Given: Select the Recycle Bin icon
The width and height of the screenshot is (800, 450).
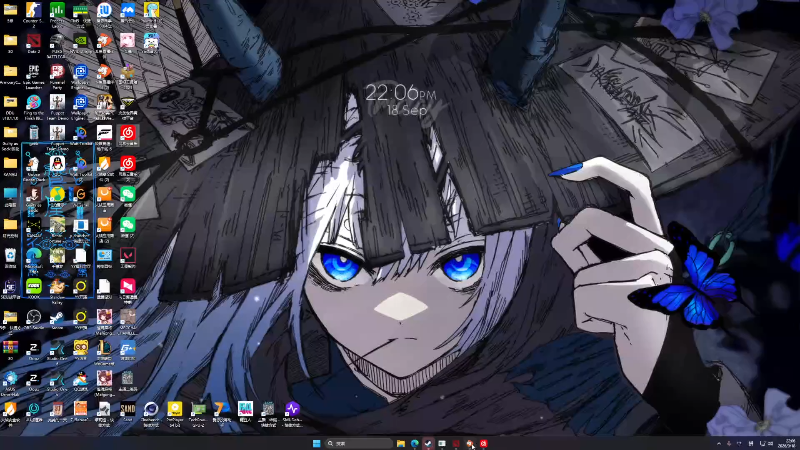Looking at the screenshot, I should click(x=10, y=256).
